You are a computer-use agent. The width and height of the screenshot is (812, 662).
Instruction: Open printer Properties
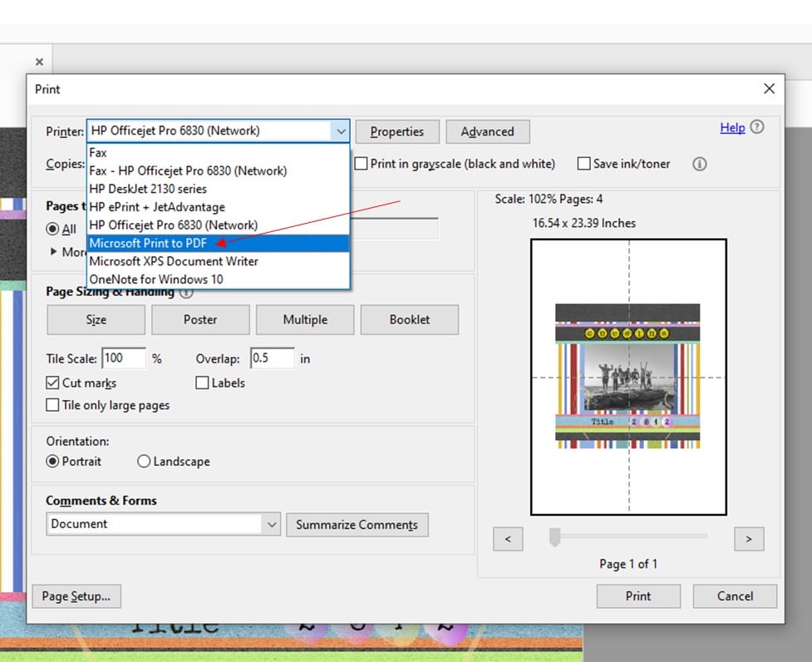tap(397, 131)
